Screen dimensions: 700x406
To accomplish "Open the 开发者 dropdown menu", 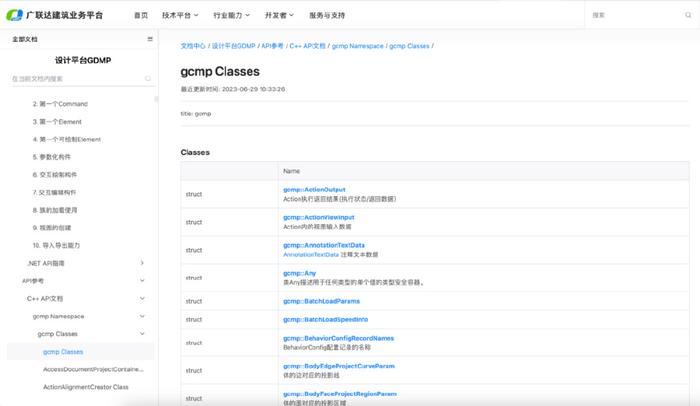I will 279,15.
